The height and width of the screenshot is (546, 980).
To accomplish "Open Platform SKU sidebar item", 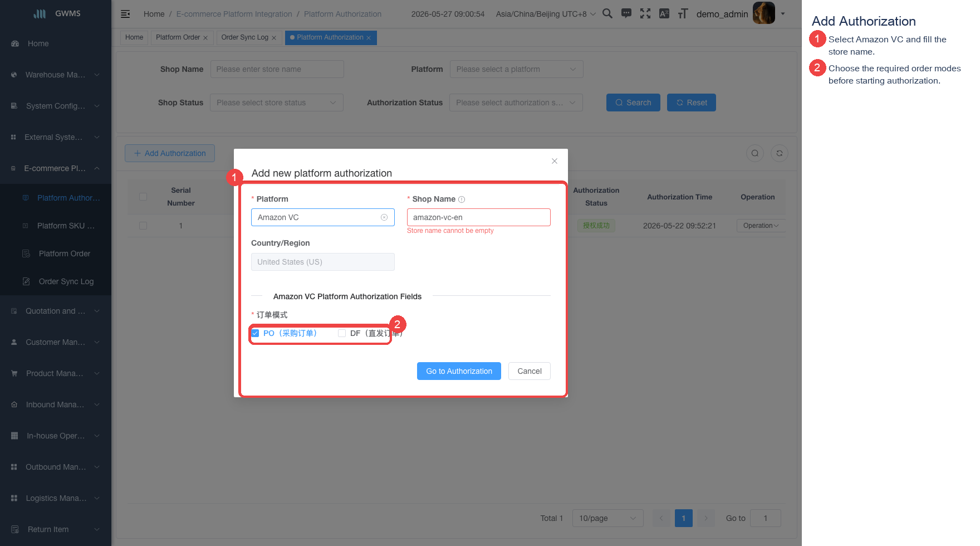I will 56,226.
